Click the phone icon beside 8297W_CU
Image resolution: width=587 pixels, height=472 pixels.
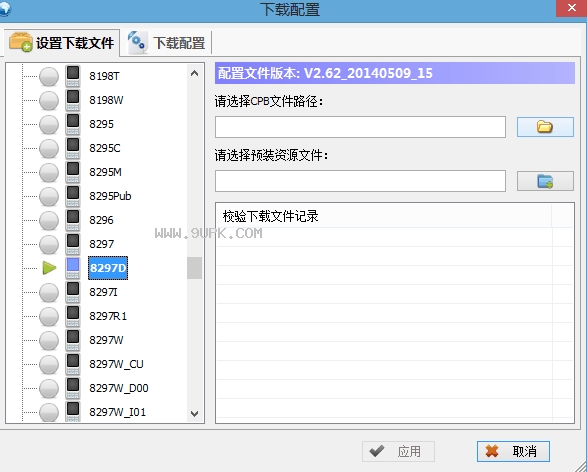(x=73, y=364)
